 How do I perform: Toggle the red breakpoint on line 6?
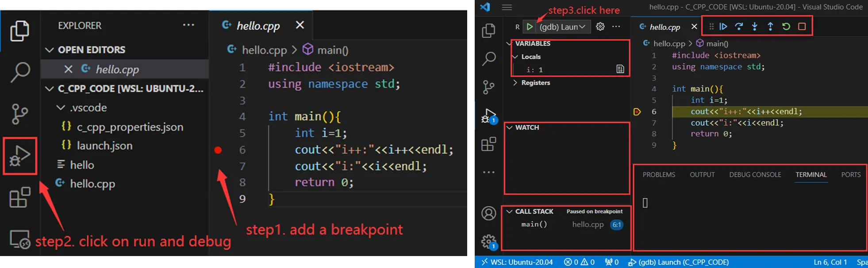point(218,150)
